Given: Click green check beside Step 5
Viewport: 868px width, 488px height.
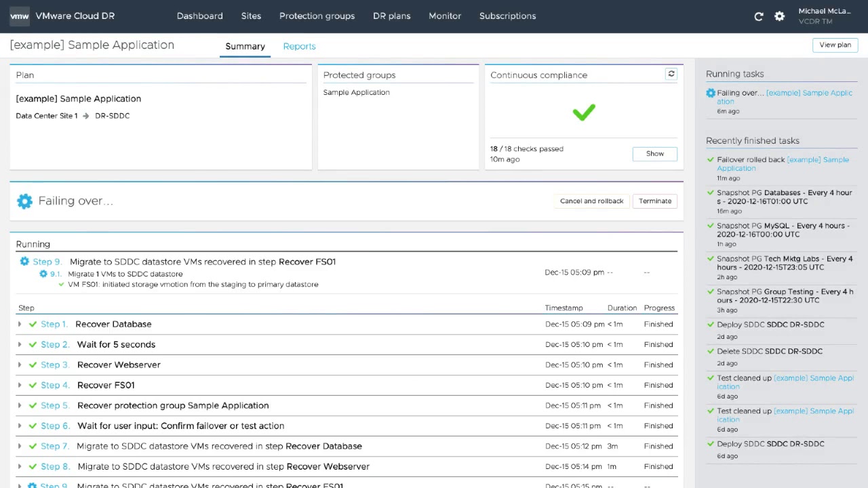Looking at the screenshot, I should click(x=33, y=405).
